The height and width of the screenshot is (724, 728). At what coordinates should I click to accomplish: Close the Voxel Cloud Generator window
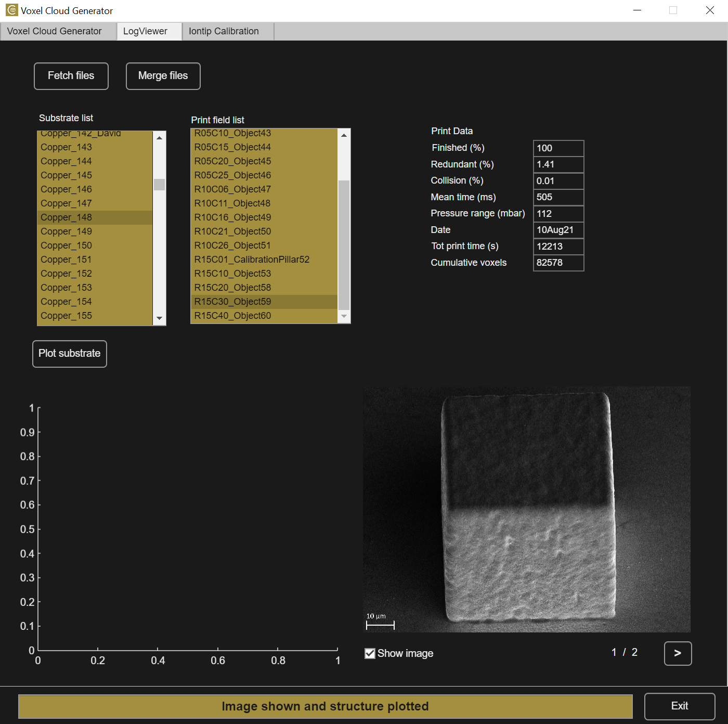(x=710, y=10)
